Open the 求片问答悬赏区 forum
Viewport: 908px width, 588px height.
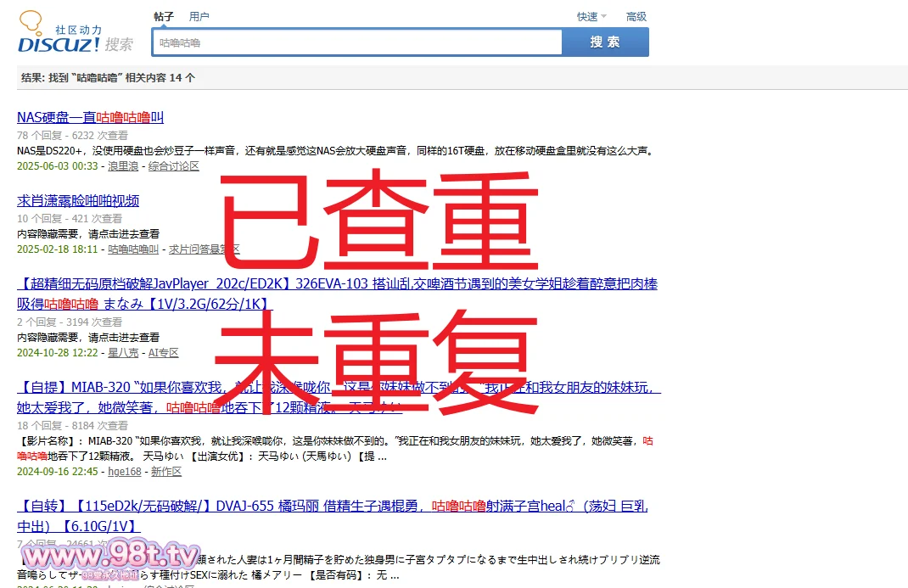204,249
